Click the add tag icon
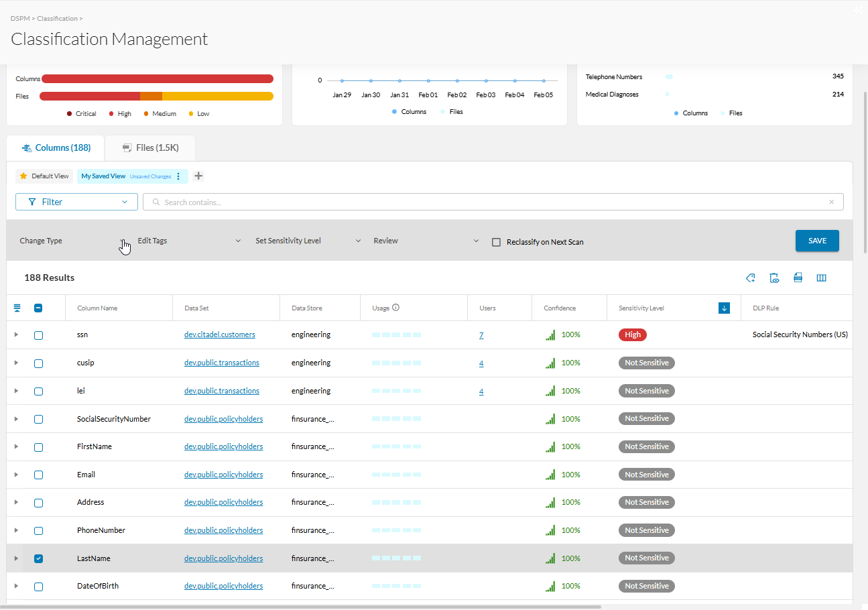Image resolution: width=868 pixels, height=610 pixels. [x=751, y=278]
